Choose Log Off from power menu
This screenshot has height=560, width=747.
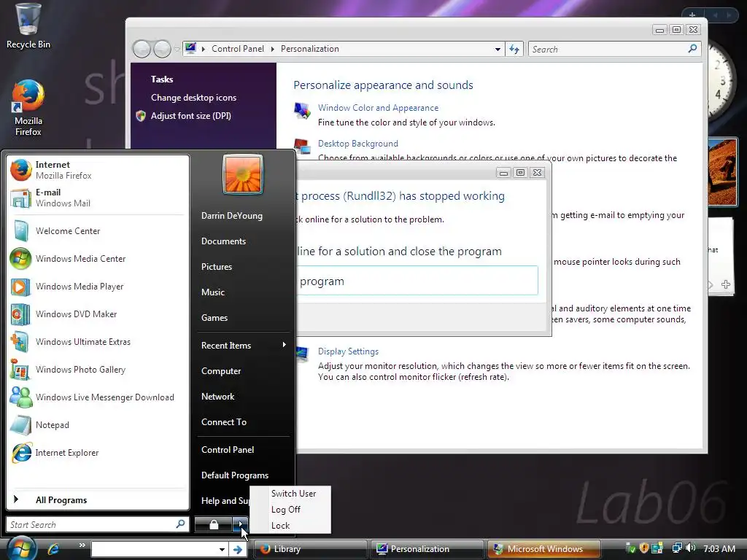pos(286,510)
